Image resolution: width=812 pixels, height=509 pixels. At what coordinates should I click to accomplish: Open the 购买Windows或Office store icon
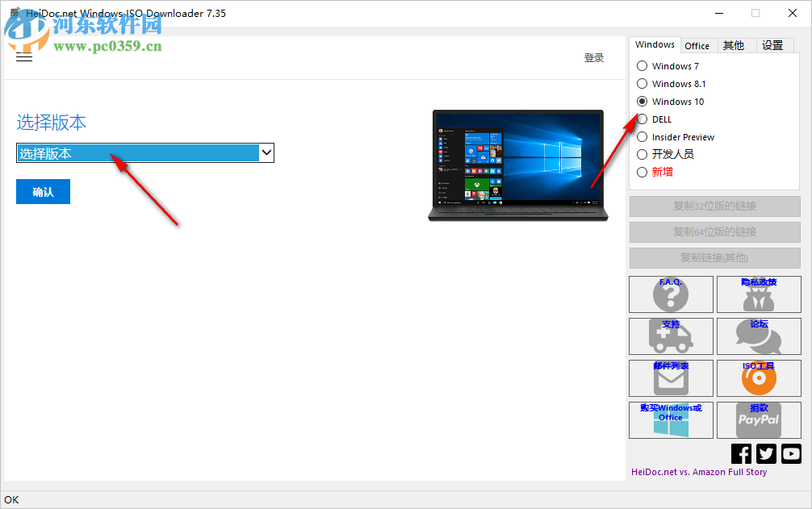pyautogui.click(x=671, y=420)
